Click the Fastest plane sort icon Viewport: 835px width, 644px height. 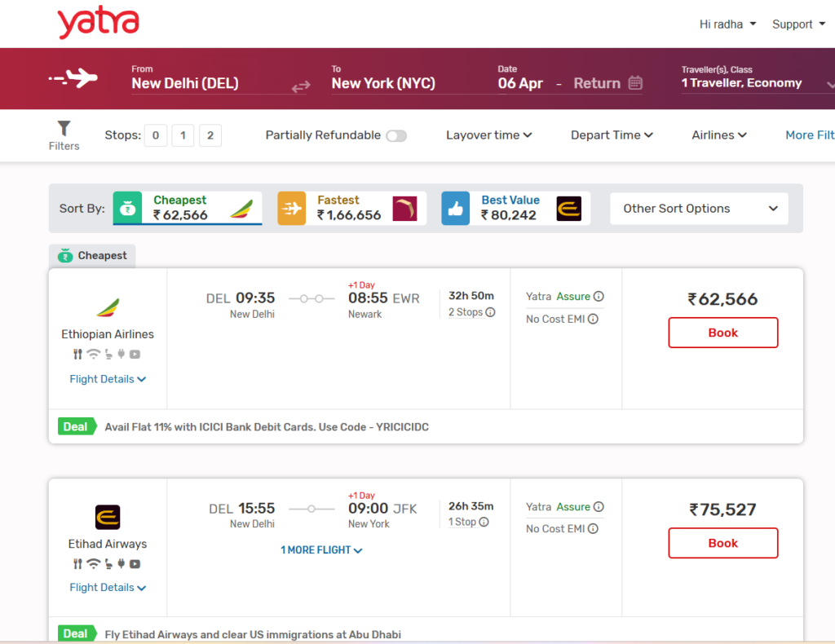[291, 208]
